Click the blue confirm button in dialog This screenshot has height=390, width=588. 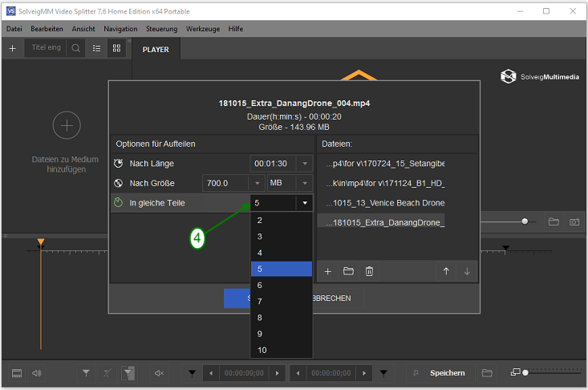tap(237, 299)
